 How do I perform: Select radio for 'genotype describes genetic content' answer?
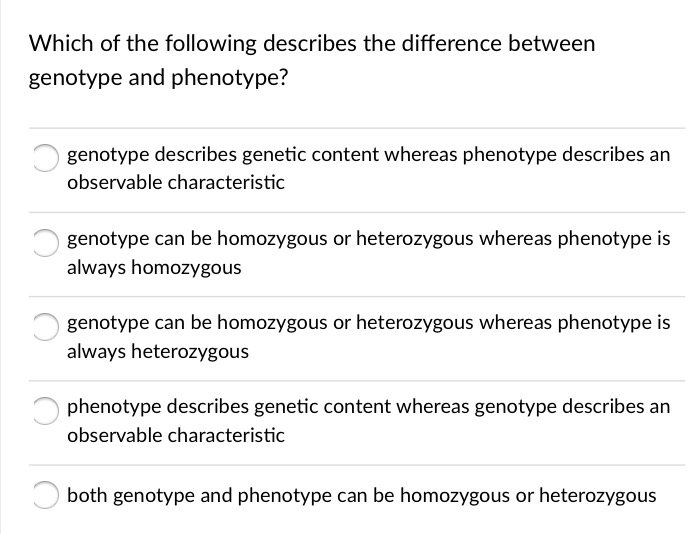(43, 156)
